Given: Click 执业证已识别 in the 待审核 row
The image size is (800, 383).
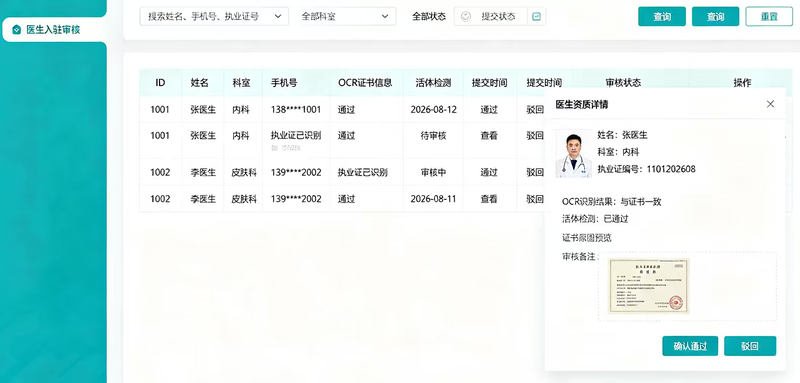Looking at the screenshot, I should point(296,136).
